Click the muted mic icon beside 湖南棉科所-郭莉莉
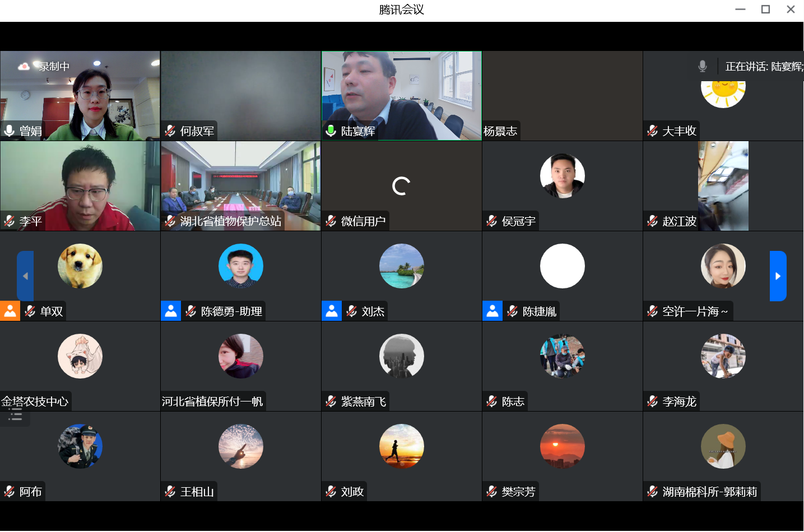The width and height of the screenshot is (804, 532). 653,492
